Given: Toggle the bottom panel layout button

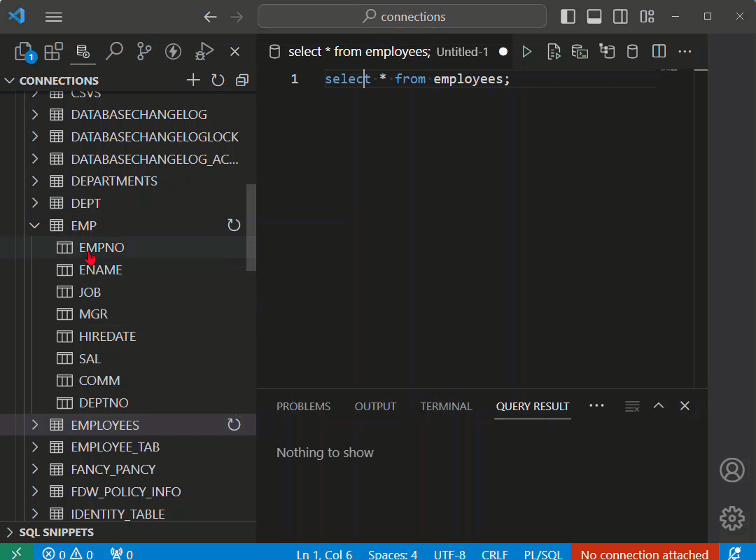Looking at the screenshot, I should (594, 16).
